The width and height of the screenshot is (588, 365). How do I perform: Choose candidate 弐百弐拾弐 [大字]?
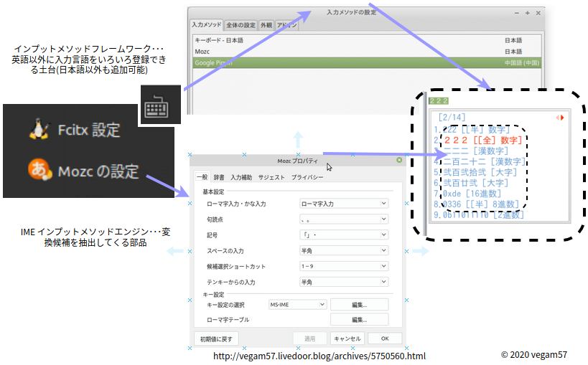coord(475,172)
